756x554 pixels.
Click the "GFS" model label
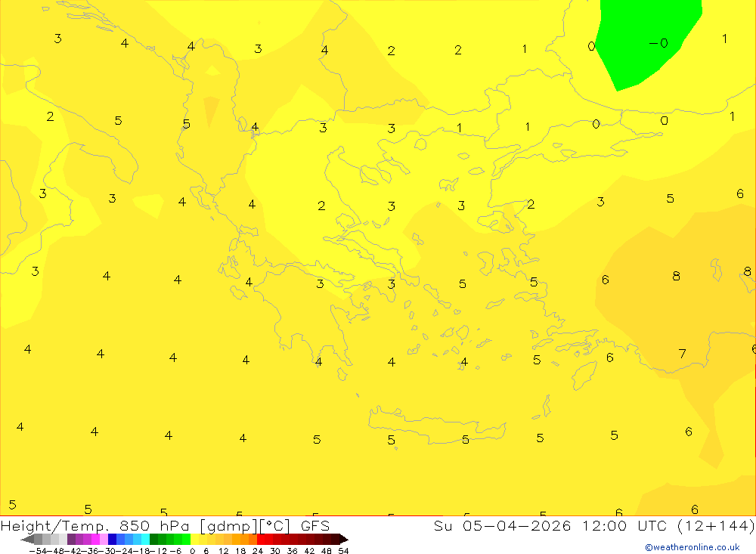315,526
